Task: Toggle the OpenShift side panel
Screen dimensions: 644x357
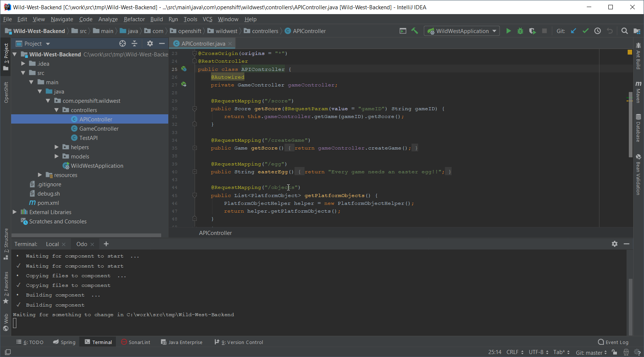Action: (6, 92)
